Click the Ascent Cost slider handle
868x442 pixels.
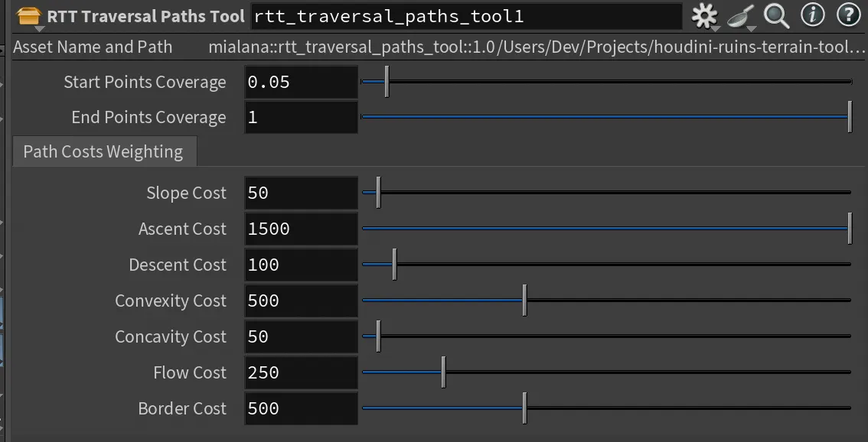[850, 229]
